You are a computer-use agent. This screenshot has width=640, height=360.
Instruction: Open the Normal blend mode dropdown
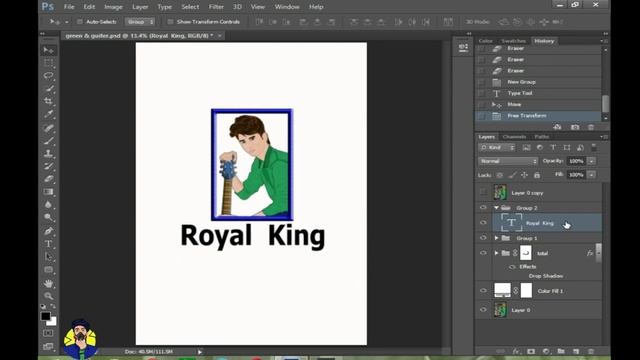tap(508, 161)
